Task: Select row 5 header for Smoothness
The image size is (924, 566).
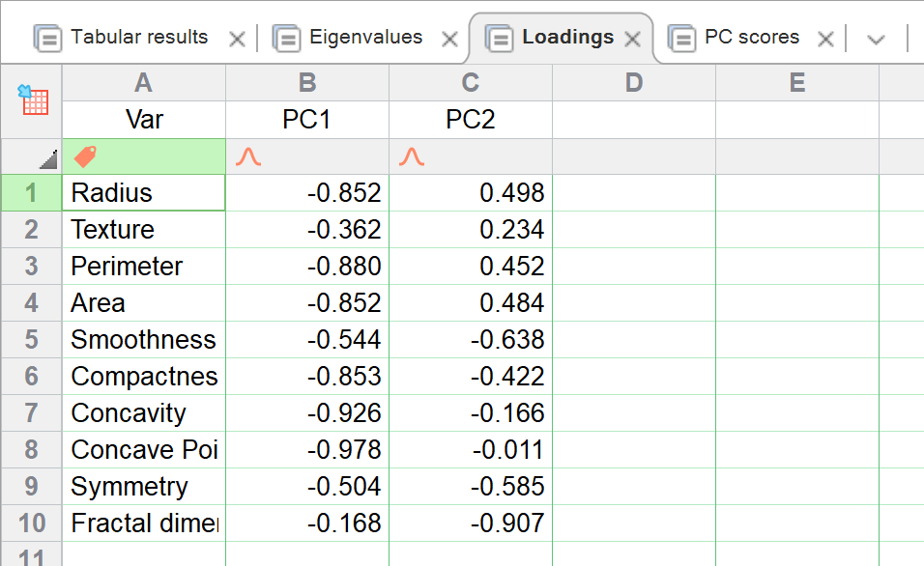Action: tap(31, 340)
